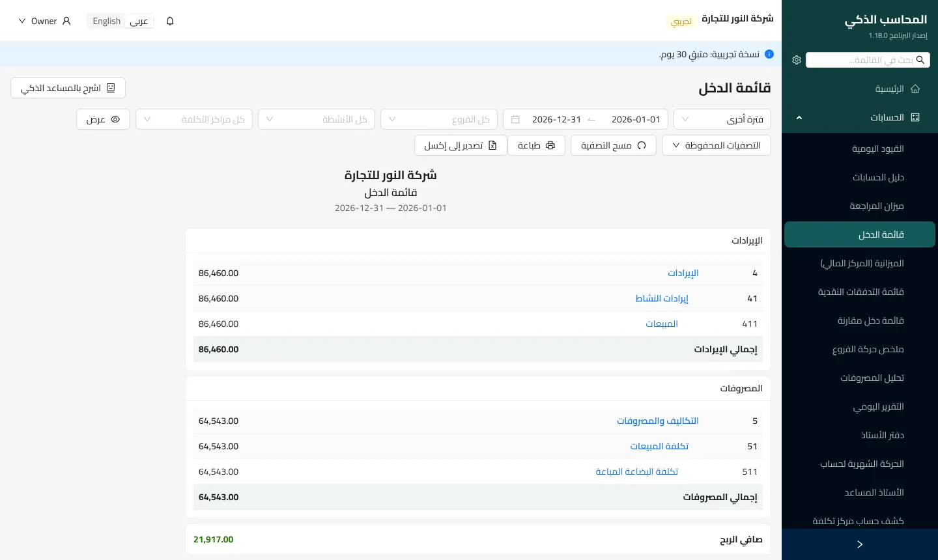Switch language to عربي
The height and width of the screenshot is (560, 938).
click(x=139, y=21)
